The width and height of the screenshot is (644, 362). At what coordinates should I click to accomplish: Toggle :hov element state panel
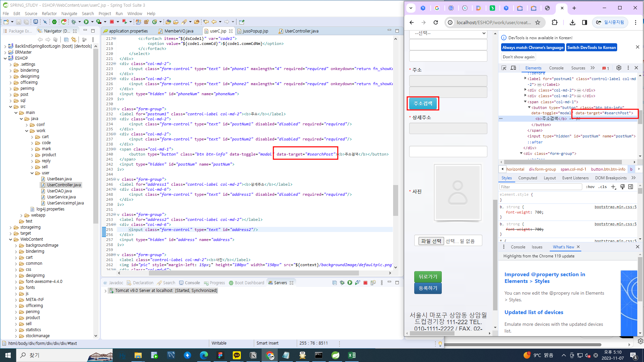point(590,187)
